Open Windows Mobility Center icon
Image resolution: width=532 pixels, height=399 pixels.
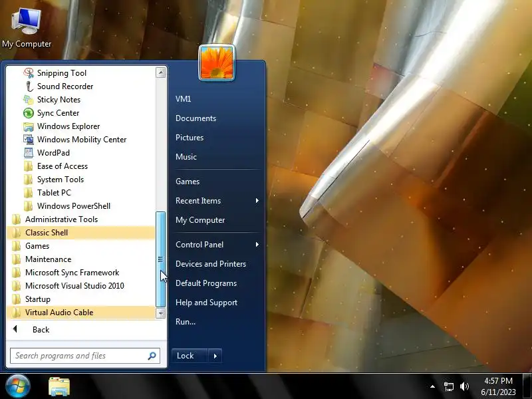[x=29, y=140]
